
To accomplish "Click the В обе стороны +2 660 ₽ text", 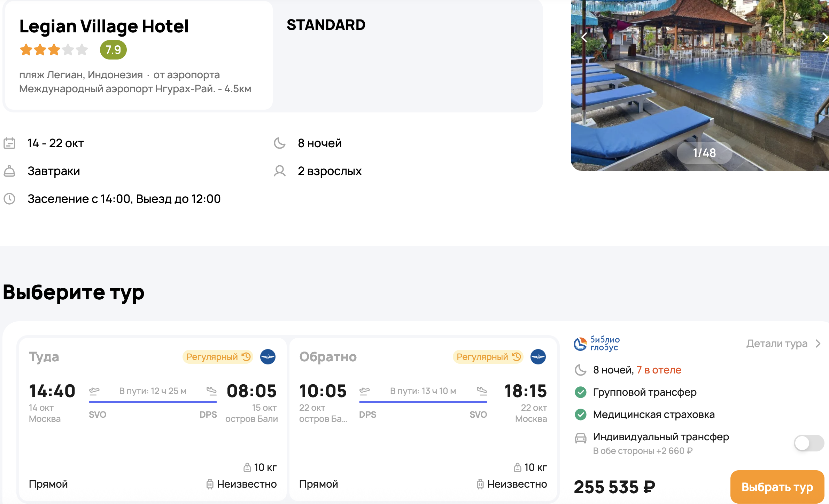I will click(x=643, y=451).
